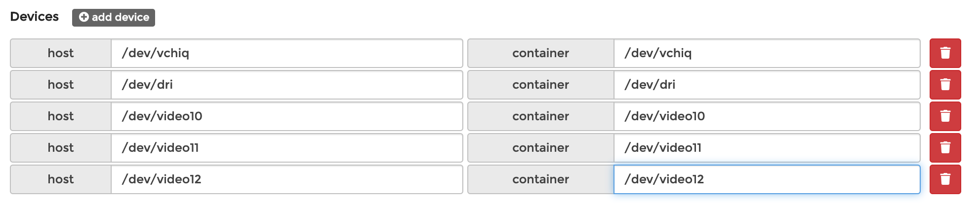The height and width of the screenshot is (205, 980).
Task: Click container field containing /dev/video10
Action: 767,116
